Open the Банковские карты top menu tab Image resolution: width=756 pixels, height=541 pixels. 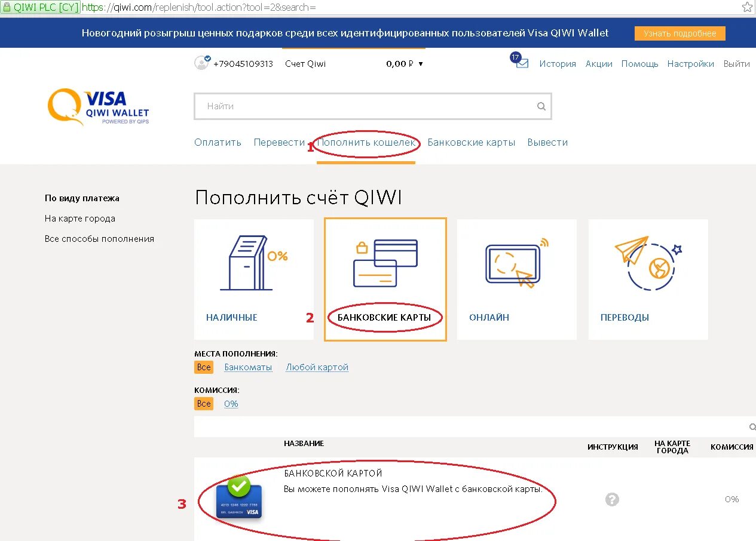tap(472, 142)
